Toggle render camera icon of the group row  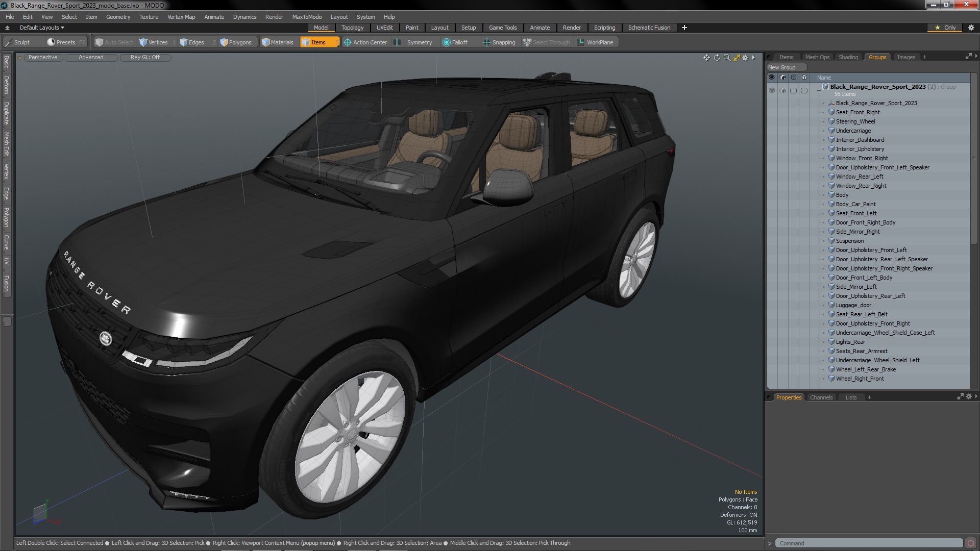pyautogui.click(x=782, y=90)
